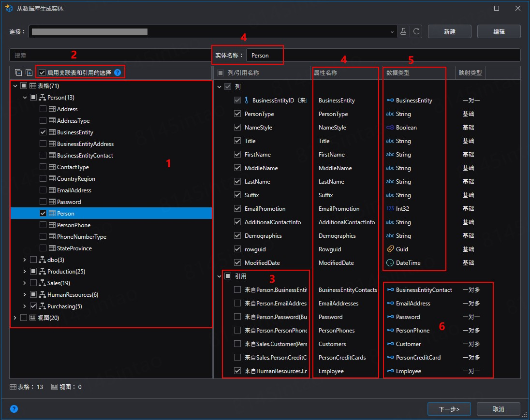Click the schema icon of Sales(19)
The width and height of the screenshot is (530, 420).
pos(42,283)
